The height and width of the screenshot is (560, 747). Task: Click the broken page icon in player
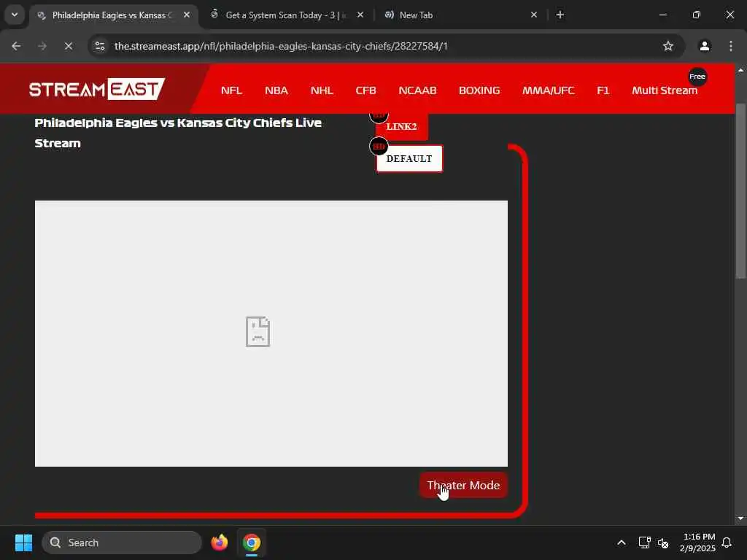258,332
